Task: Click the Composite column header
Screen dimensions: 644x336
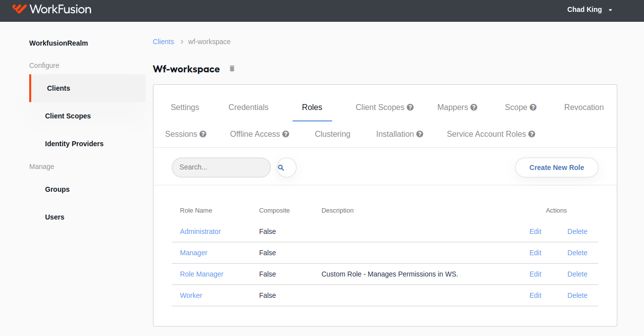Action: tap(274, 211)
